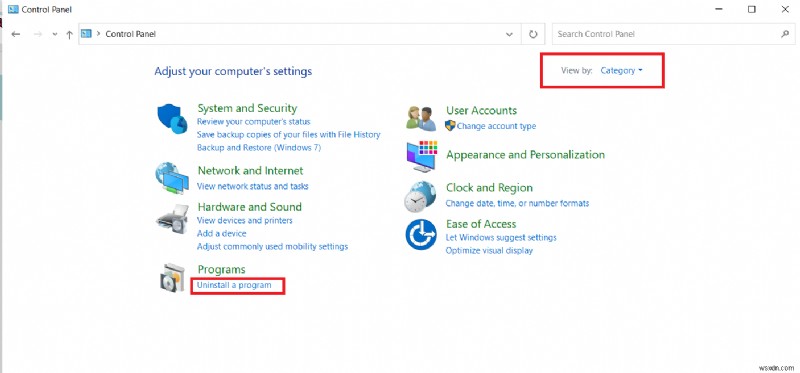Open the recent locations dropdown arrow

(55, 35)
